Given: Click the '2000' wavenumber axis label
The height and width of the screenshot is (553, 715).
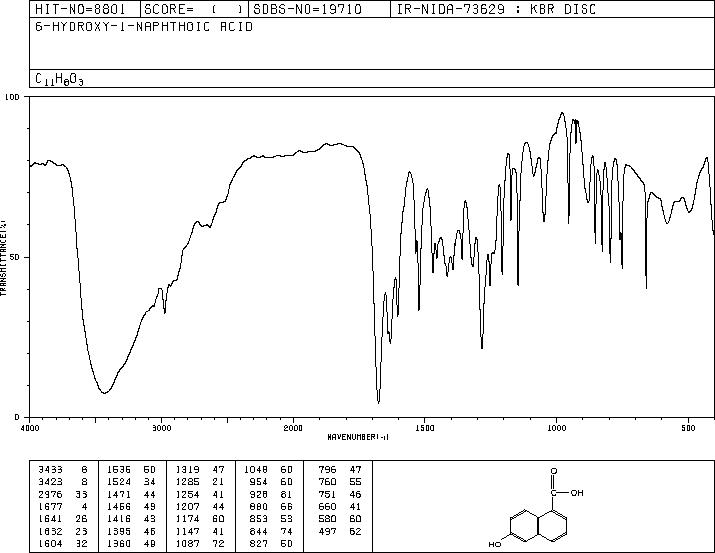Looking at the screenshot, I should click(x=293, y=428).
